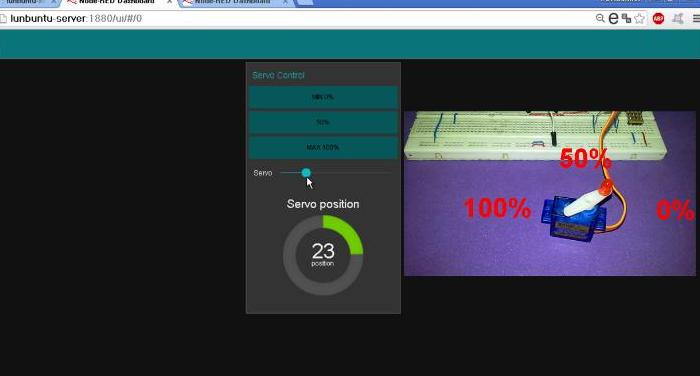Click the zoom magnifier icon in address bar
The width and height of the screenshot is (700, 376).
pyautogui.click(x=600, y=18)
